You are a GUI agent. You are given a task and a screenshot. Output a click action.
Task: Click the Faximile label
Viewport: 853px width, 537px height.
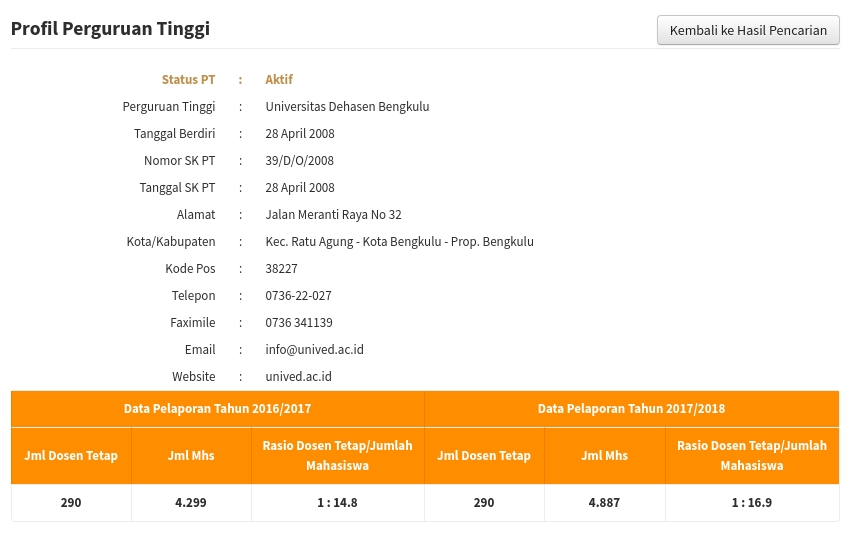tap(193, 323)
